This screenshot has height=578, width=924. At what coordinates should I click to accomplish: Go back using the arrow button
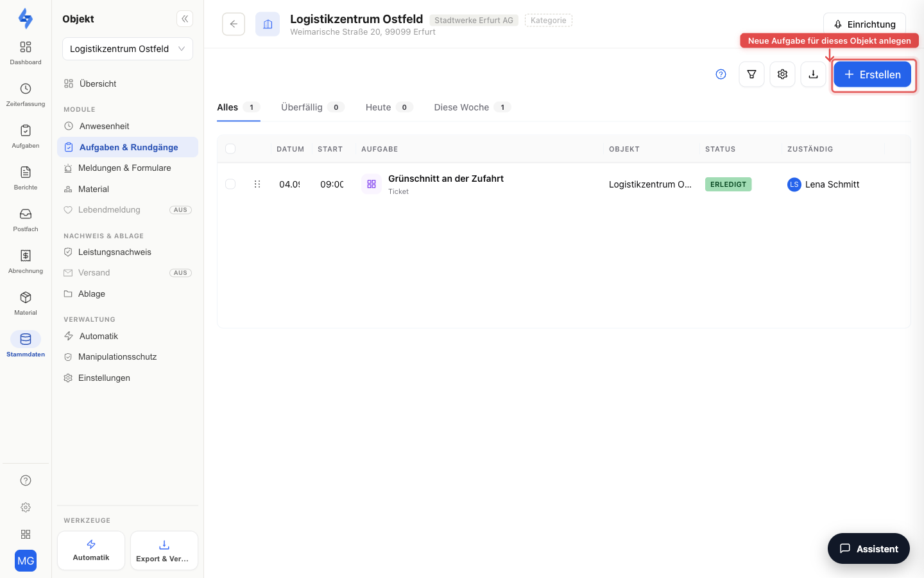[x=234, y=24]
